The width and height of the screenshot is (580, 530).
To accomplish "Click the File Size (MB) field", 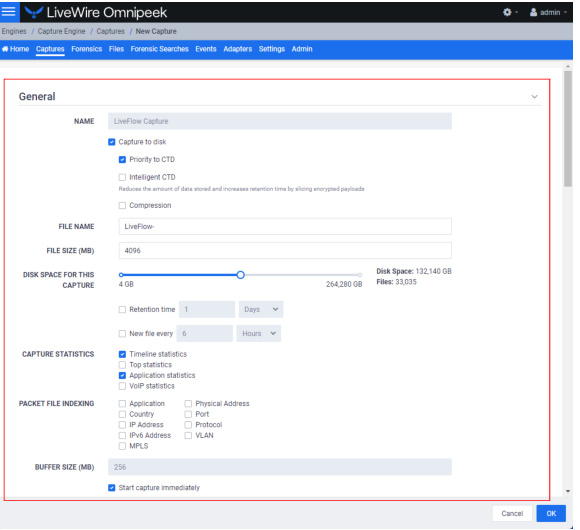I will point(285,251).
